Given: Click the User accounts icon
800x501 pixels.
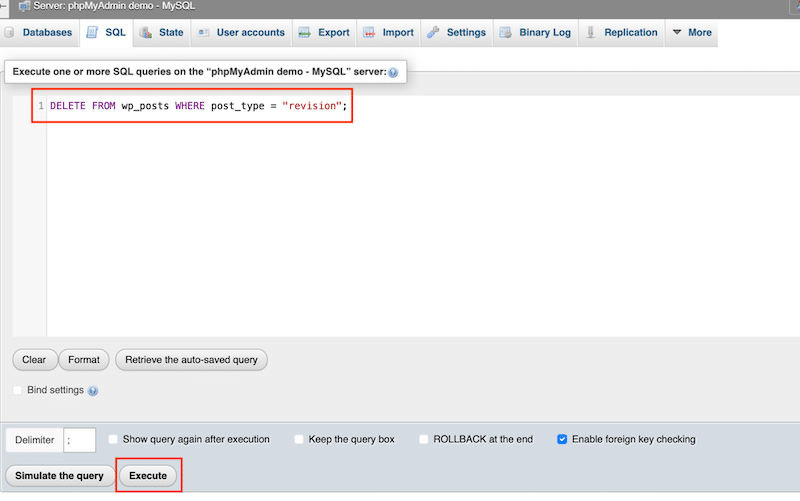Looking at the screenshot, I should click(204, 33).
